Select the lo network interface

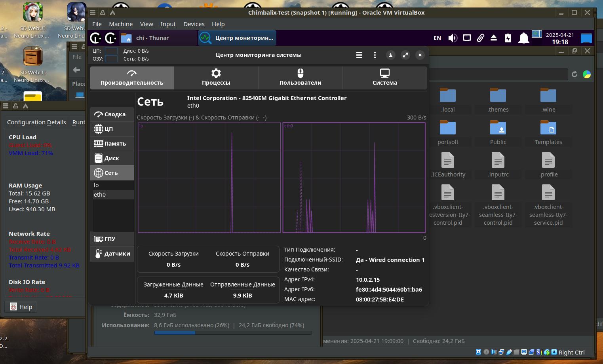(x=97, y=185)
